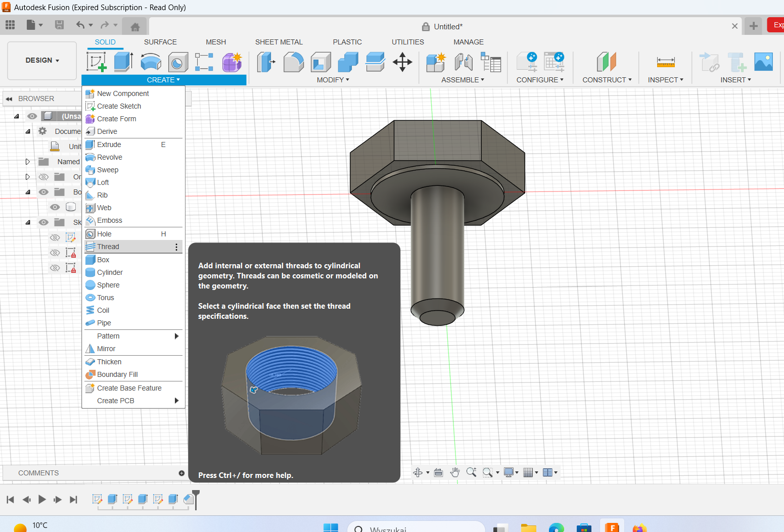The image size is (784, 532).
Task: Click the Measure inspect icon
Action: [666, 62]
